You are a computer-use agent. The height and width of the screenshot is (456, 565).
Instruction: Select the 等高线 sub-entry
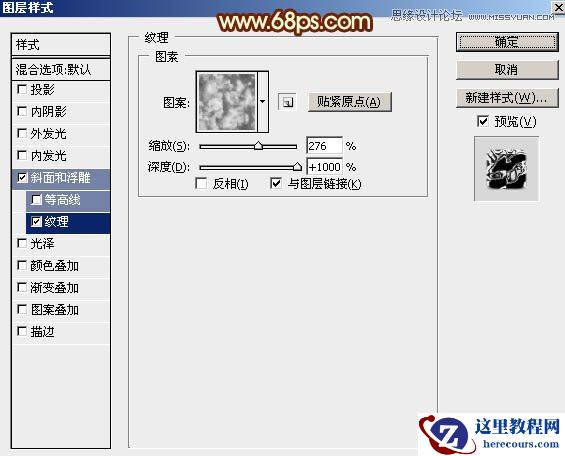pyautogui.click(x=68, y=200)
